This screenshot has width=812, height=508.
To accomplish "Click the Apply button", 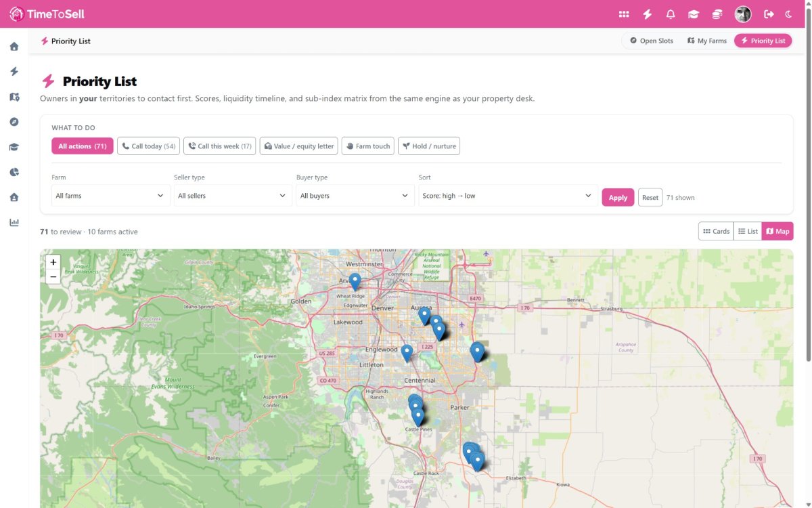I will click(618, 197).
